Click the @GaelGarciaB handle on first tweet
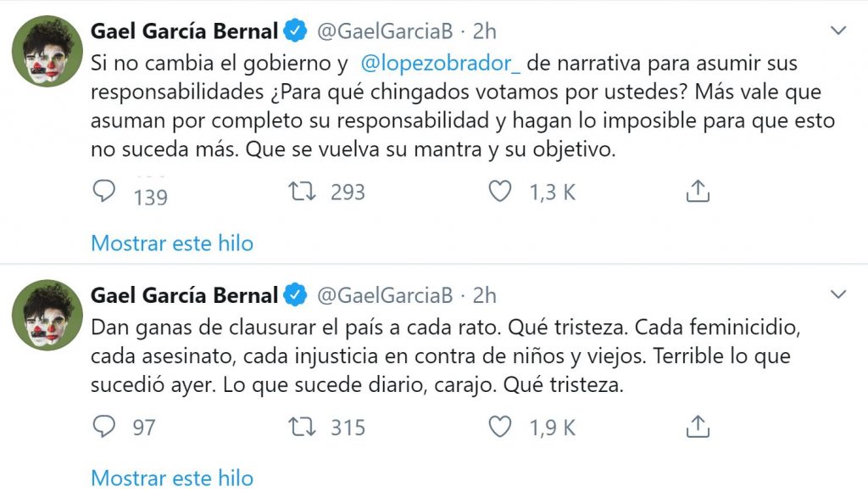 [x=385, y=31]
